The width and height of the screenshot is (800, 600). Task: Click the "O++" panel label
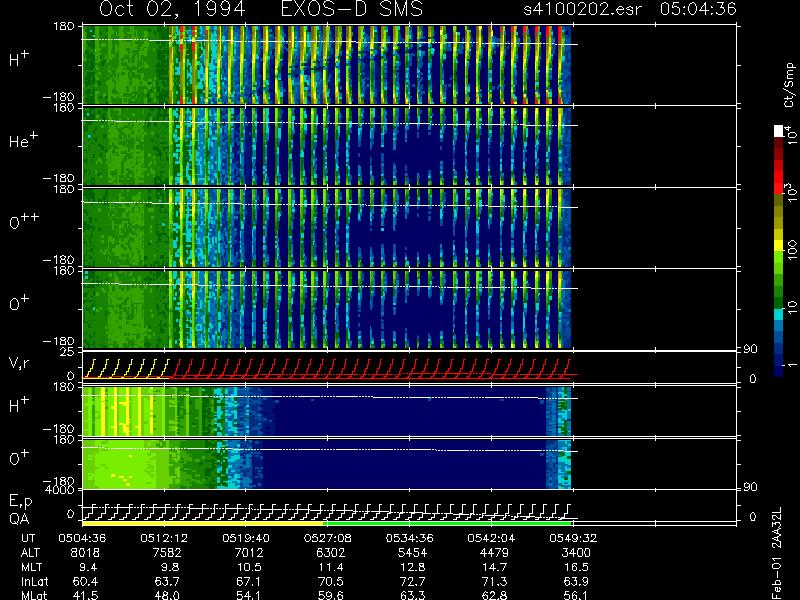(x=24, y=221)
